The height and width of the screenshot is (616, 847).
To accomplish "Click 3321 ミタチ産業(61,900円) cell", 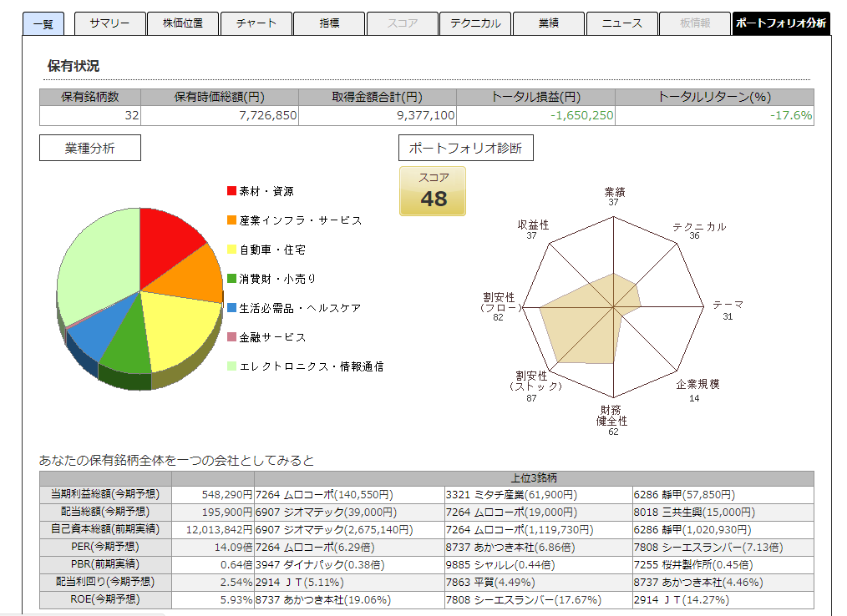I will 539,494.
